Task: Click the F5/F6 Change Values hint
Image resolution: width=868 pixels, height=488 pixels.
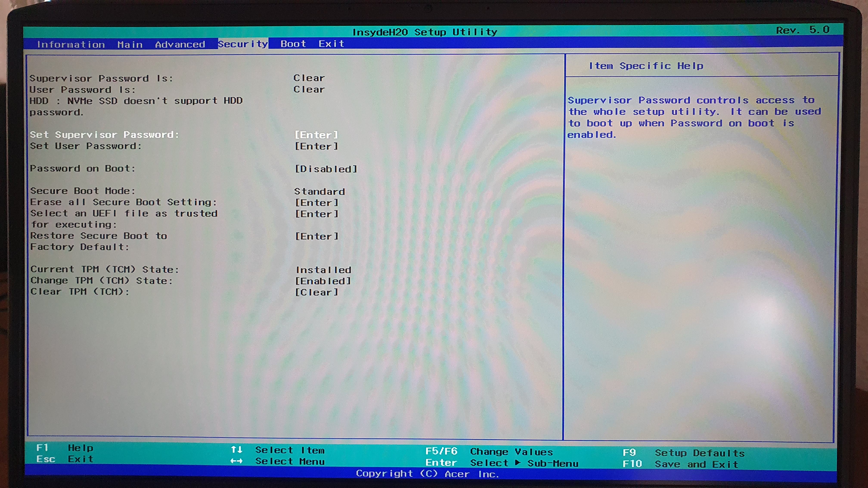Action: [x=489, y=451]
